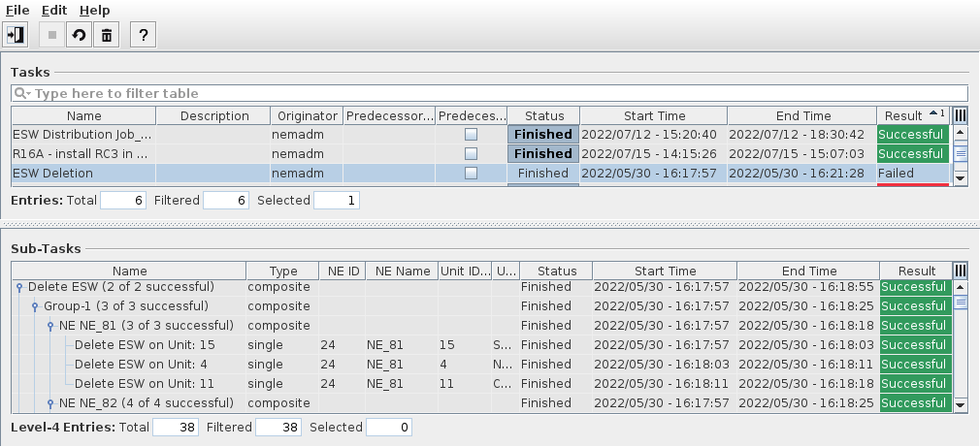
Task: Click the greyed-out stop task toolbar icon
Action: tap(52, 36)
